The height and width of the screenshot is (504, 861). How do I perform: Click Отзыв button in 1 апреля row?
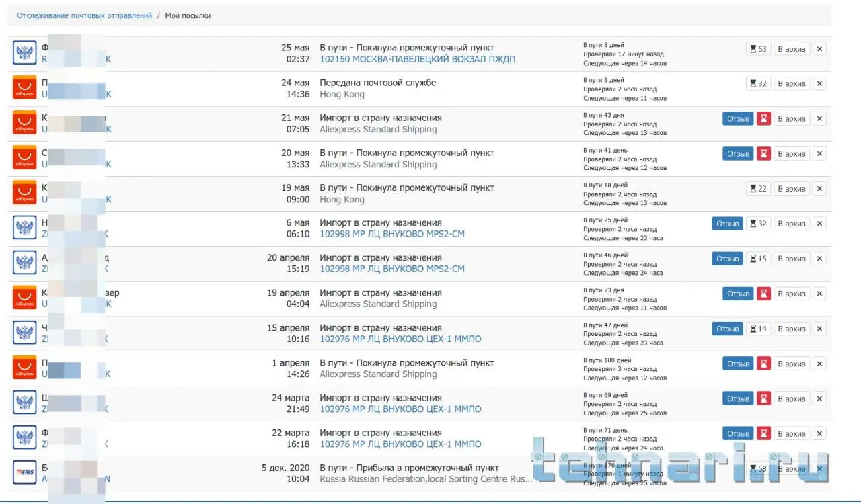click(738, 364)
